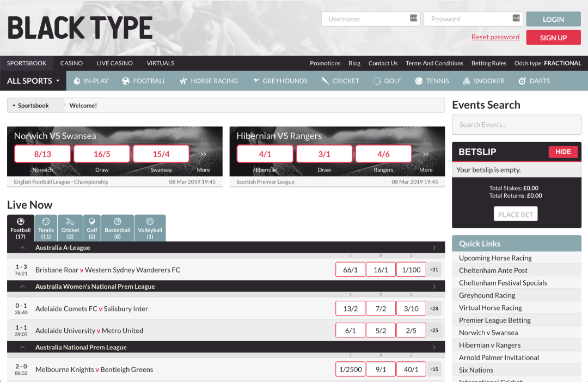Select Brisbane Roar win odds 66/1
This screenshot has height=382, width=588.
pyautogui.click(x=350, y=269)
